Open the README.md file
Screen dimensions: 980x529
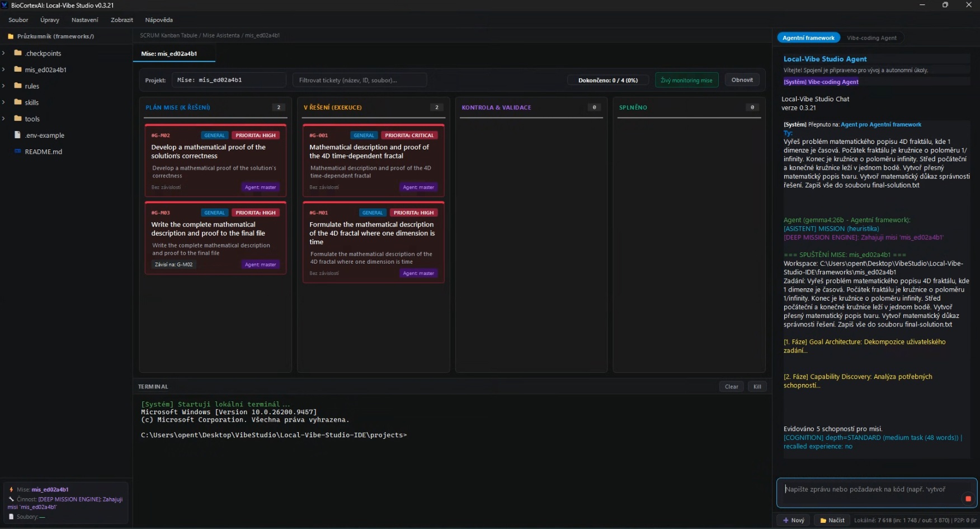(x=44, y=152)
